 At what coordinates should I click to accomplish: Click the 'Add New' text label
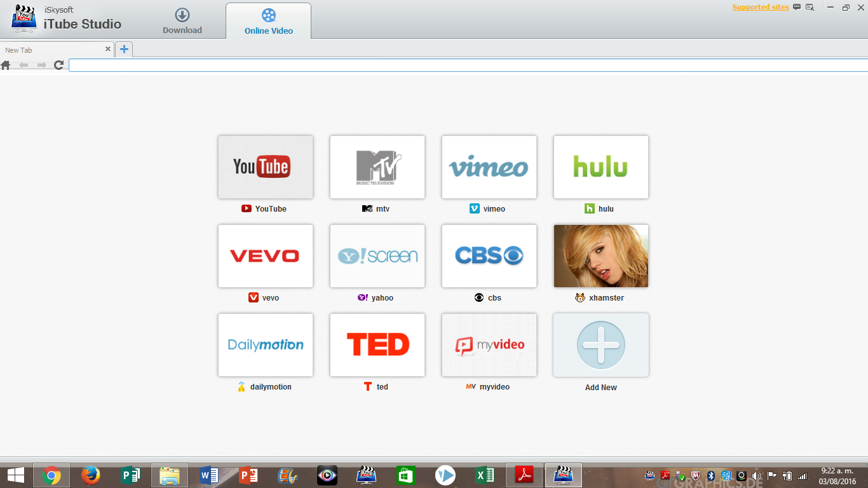click(x=601, y=388)
